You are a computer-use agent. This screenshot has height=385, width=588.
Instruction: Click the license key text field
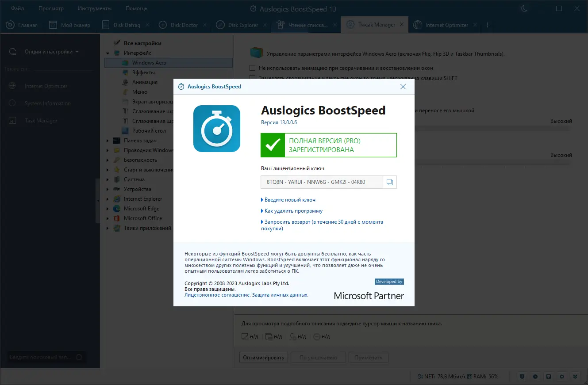322,182
